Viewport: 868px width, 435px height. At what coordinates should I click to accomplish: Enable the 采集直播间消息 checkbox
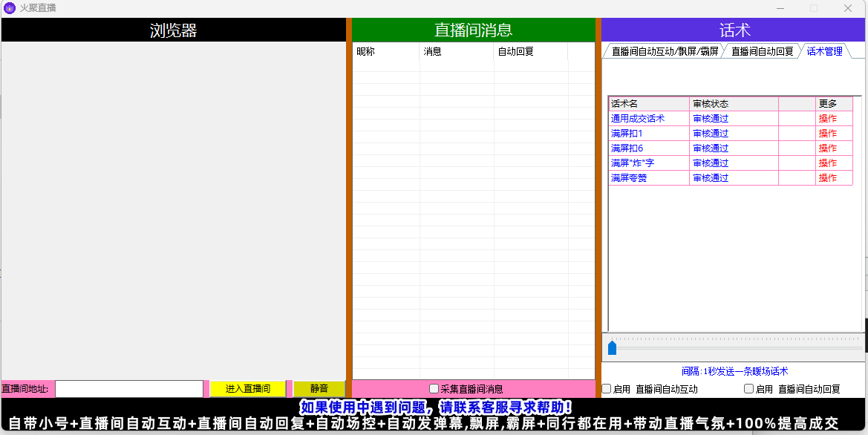434,388
